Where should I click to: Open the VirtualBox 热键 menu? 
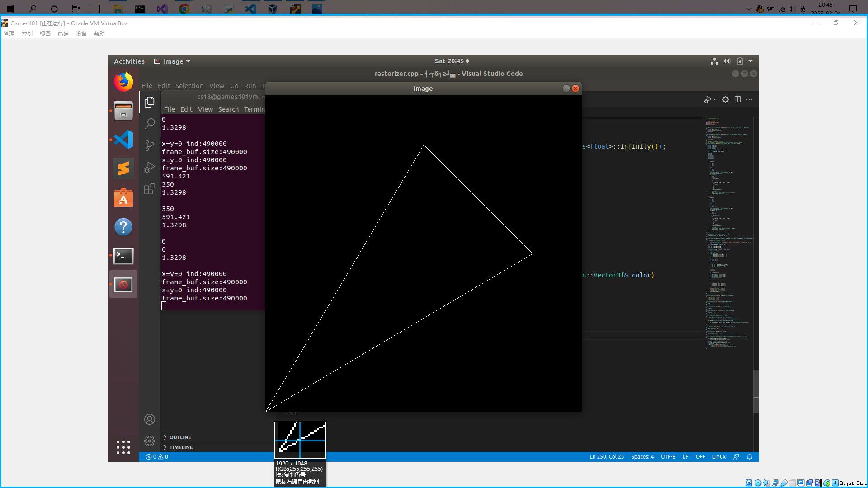(x=63, y=34)
